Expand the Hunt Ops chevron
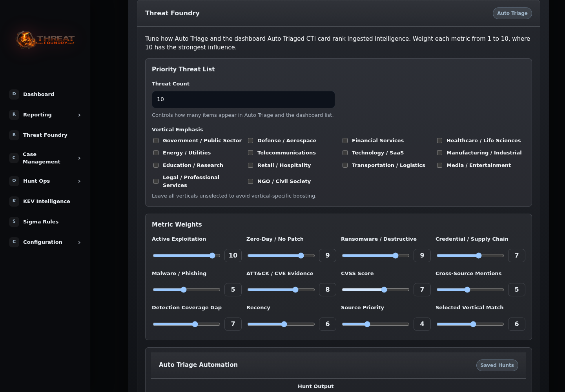 coord(79,181)
